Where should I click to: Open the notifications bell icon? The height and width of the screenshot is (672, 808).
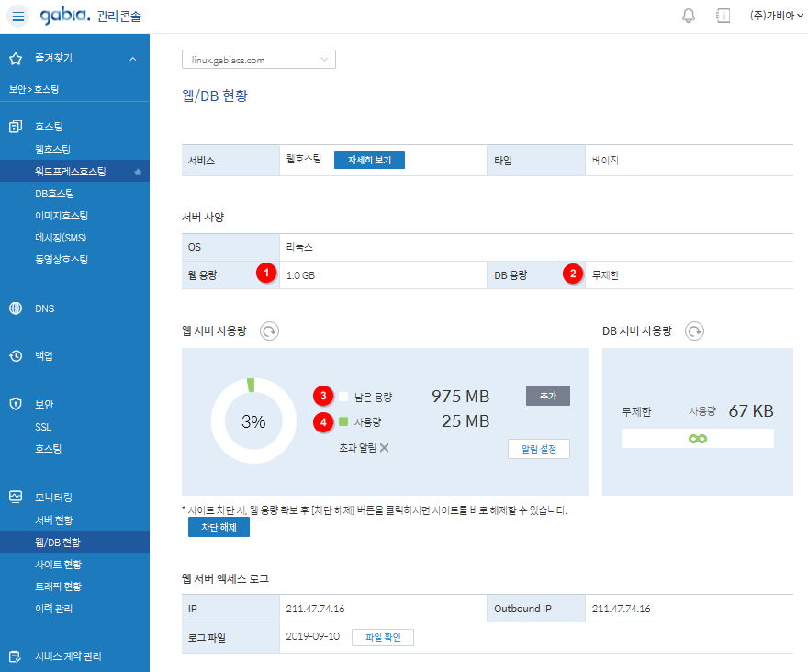pyautogui.click(x=689, y=16)
